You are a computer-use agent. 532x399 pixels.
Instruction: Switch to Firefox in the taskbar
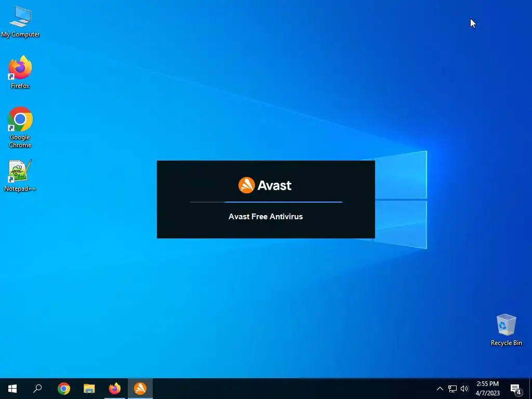[115, 389]
